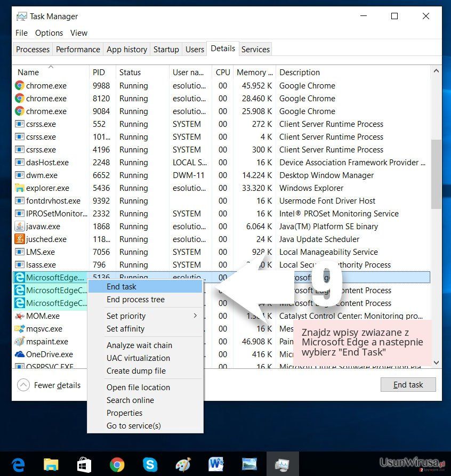The height and width of the screenshot is (476, 451).
Task: Click the mspaint.exe palette icon
Action: [19, 342]
